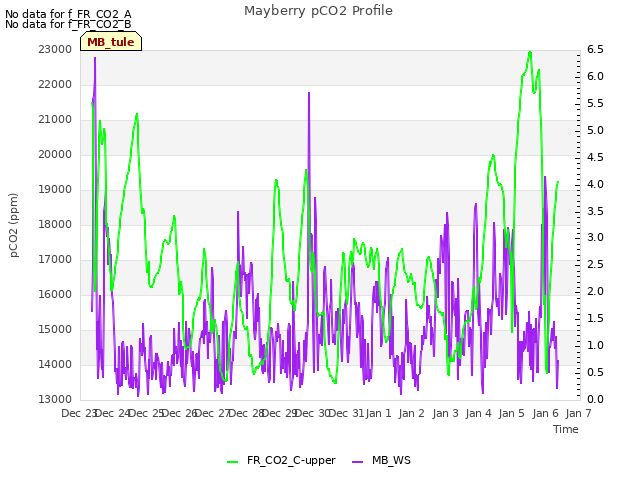The image size is (640, 480).
Task: Click the Dec 23 date tick label
Action: click(x=79, y=413)
